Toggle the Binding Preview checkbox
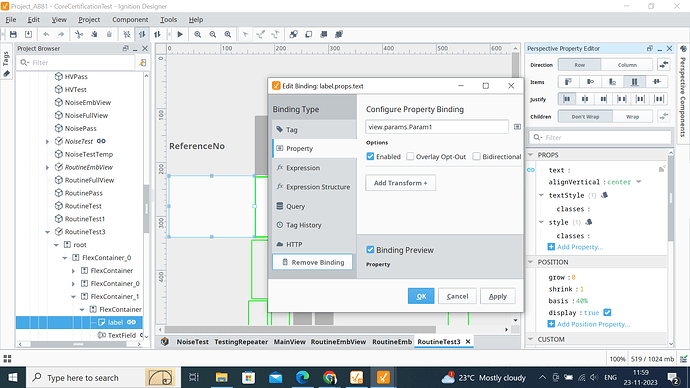690x388 pixels. tap(370, 250)
